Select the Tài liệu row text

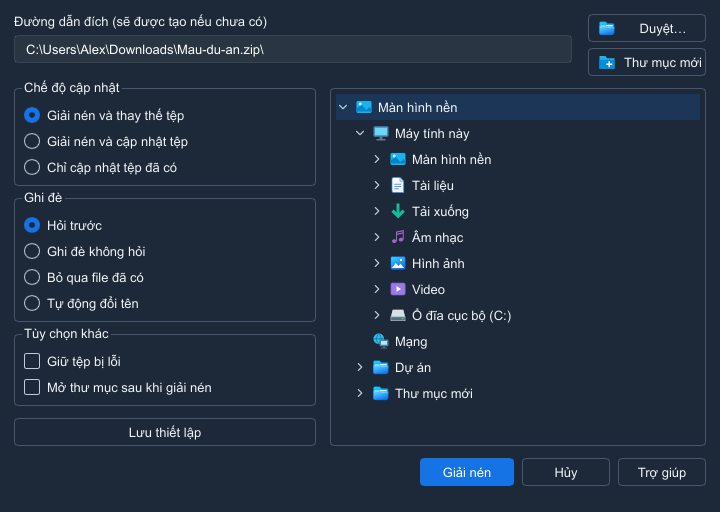coord(433,186)
